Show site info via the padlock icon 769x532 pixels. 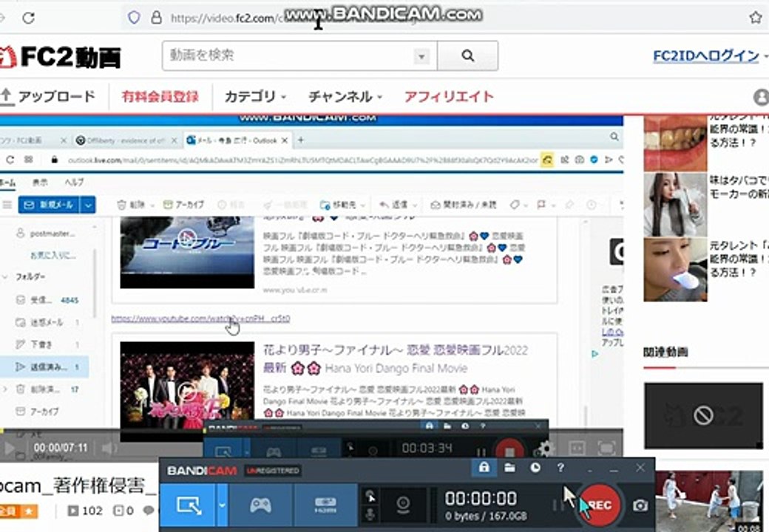[x=157, y=18]
